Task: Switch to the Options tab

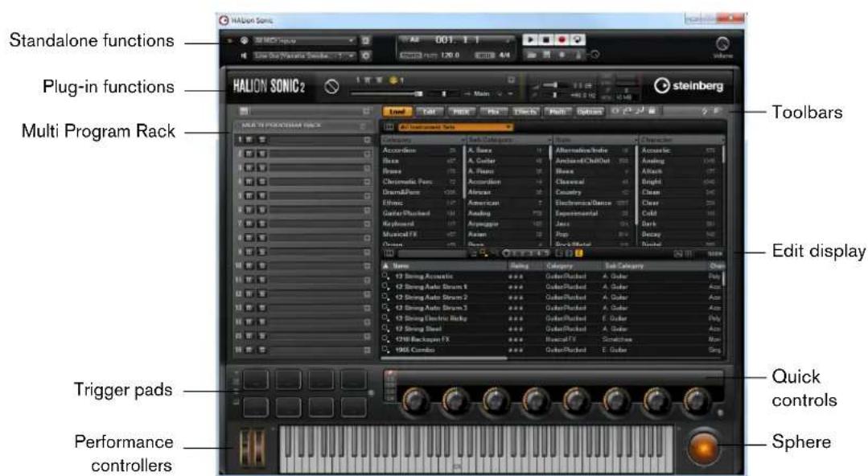Action: (590, 111)
